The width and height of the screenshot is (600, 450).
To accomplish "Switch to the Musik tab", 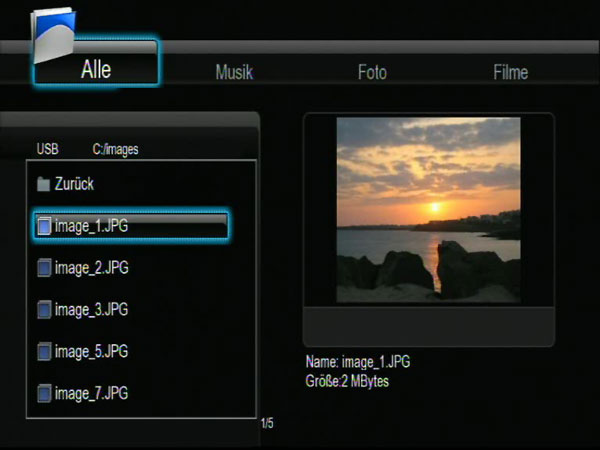I will [x=234, y=72].
